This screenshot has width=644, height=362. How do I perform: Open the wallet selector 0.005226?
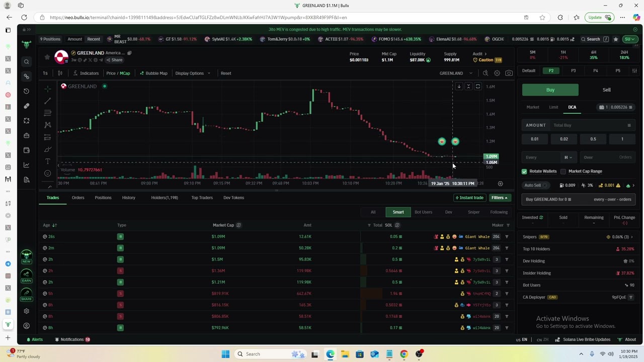pos(616,107)
